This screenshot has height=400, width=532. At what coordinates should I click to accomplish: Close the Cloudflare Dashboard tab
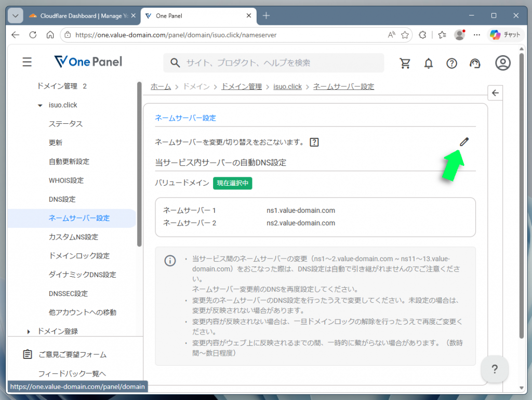(x=134, y=16)
